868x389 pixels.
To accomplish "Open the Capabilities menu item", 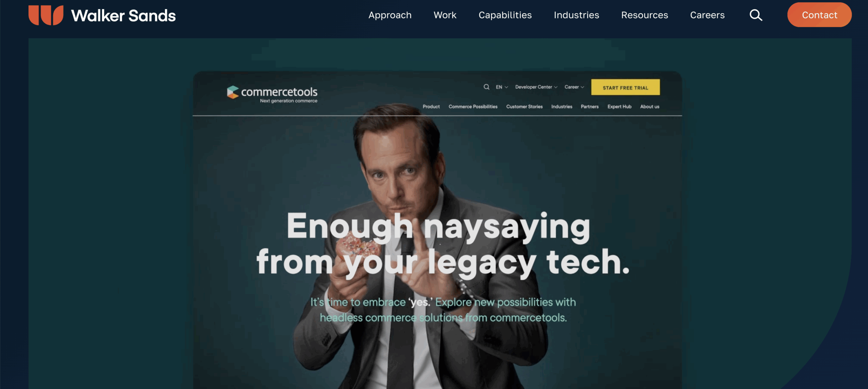I will [505, 15].
